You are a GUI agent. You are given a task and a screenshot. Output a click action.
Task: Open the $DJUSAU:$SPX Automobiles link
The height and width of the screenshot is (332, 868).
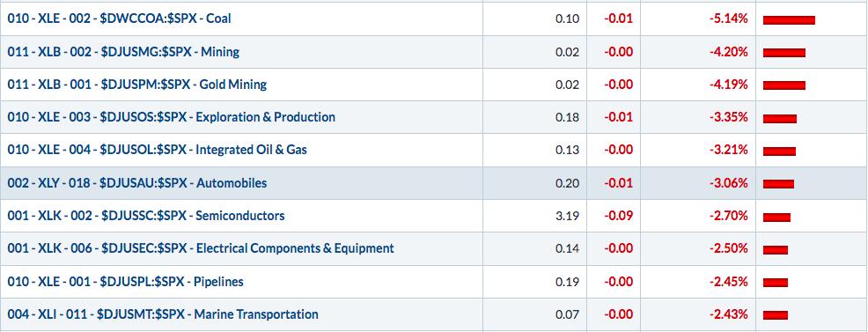coord(136,183)
